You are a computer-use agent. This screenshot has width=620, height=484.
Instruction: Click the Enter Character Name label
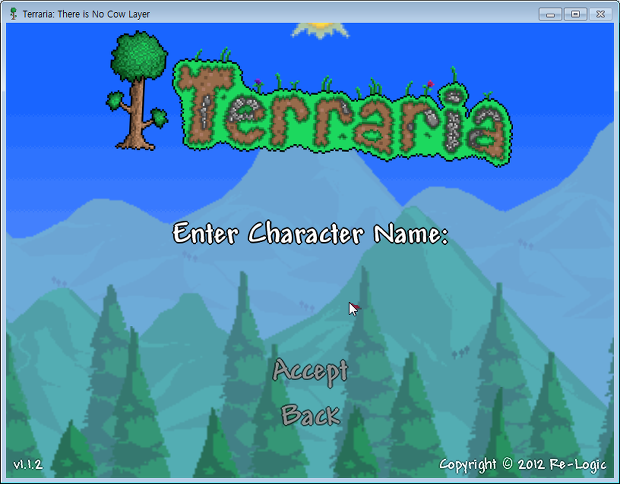point(310,233)
